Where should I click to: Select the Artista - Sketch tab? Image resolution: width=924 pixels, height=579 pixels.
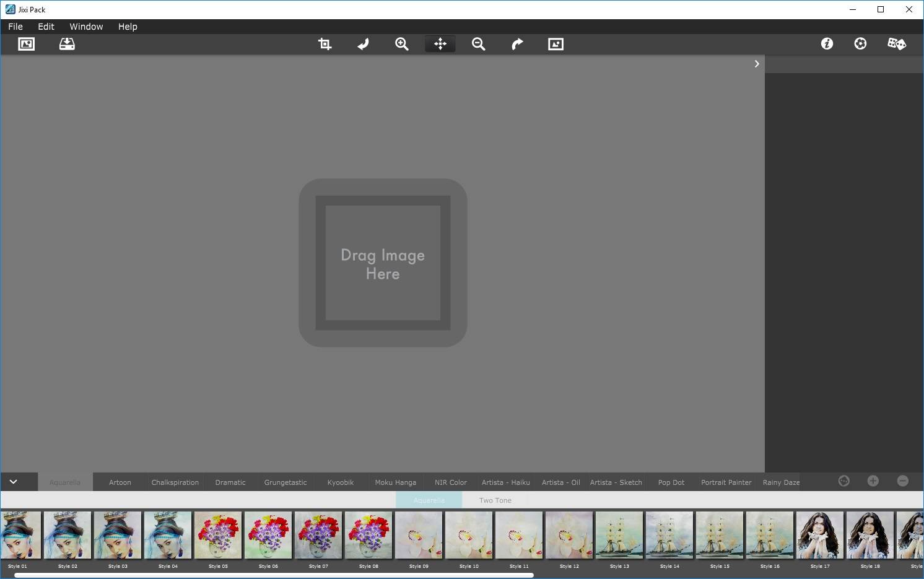[x=616, y=482]
